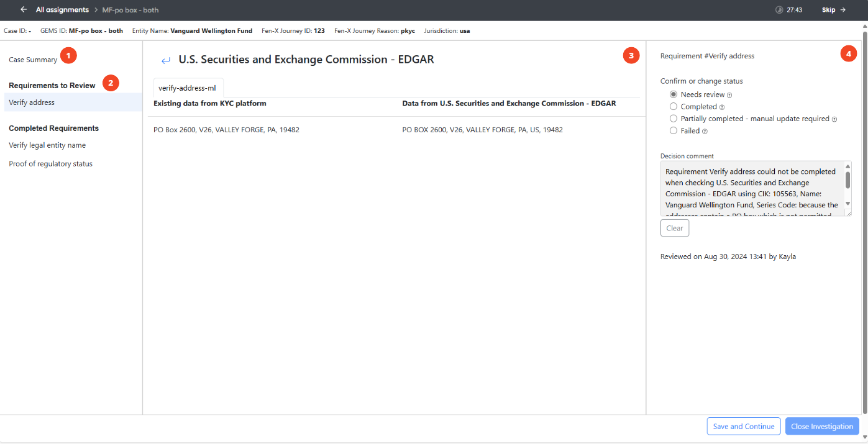The image size is (868, 444).
Task: Click the info icon next to Partially completed
Action: (x=834, y=119)
